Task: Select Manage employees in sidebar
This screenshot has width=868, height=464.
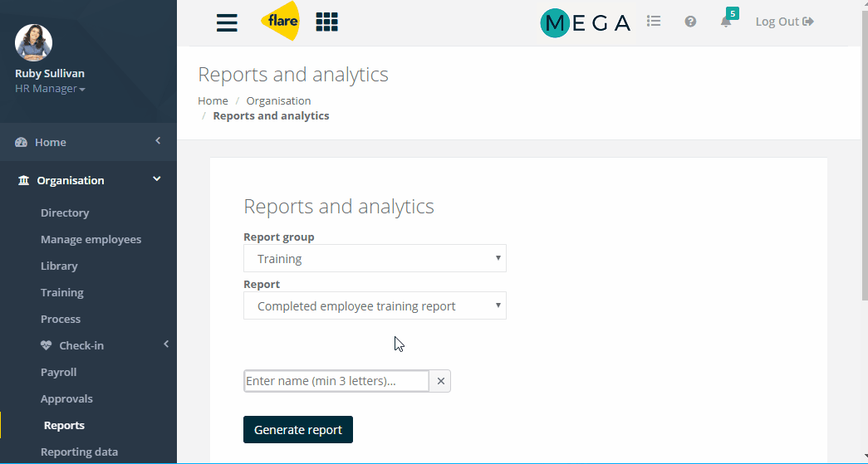Action: tap(91, 239)
